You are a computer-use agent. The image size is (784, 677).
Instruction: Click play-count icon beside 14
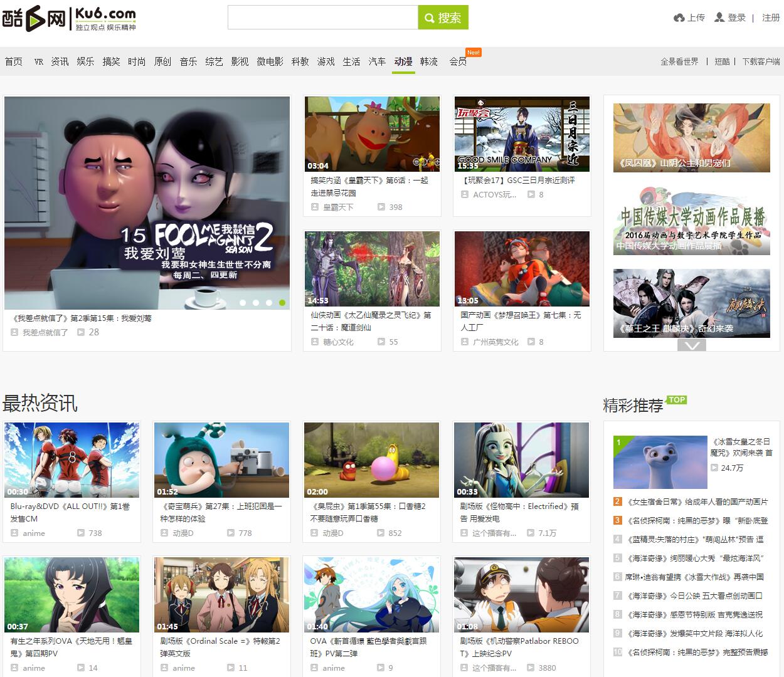[x=81, y=668]
